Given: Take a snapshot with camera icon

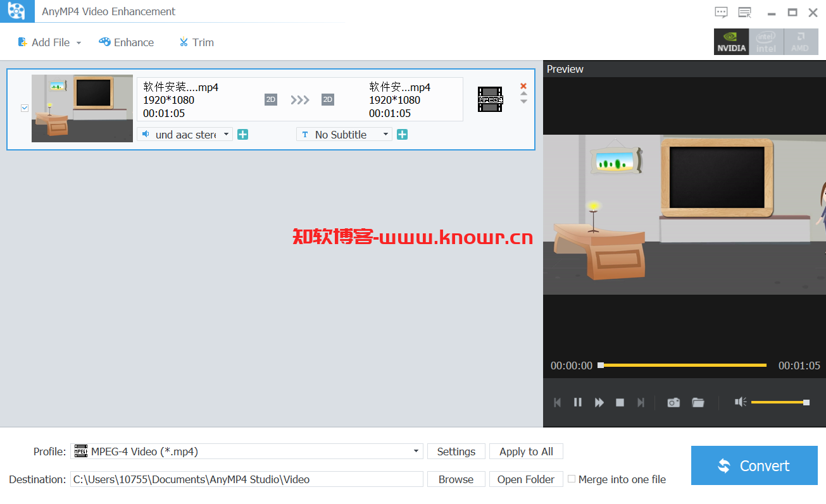Looking at the screenshot, I should pos(673,402).
